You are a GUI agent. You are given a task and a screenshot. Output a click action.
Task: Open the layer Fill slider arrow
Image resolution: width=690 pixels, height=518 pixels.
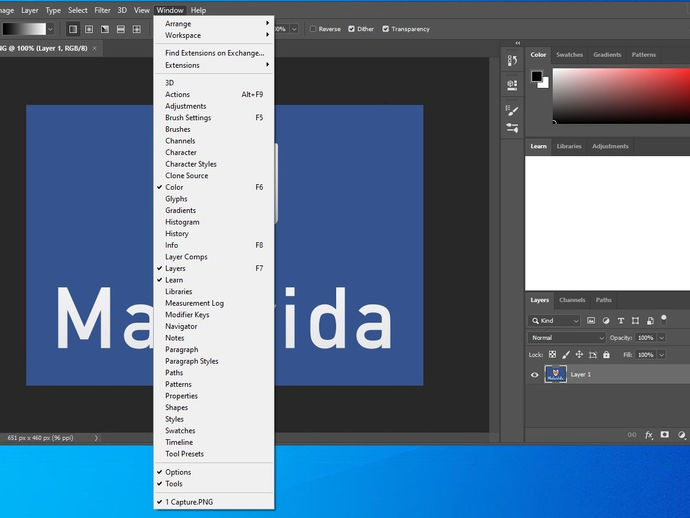pyautogui.click(x=661, y=355)
